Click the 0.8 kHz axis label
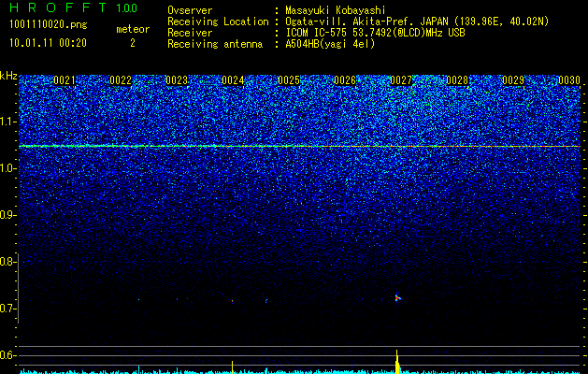This screenshot has height=374, width=588. [x=7, y=262]
